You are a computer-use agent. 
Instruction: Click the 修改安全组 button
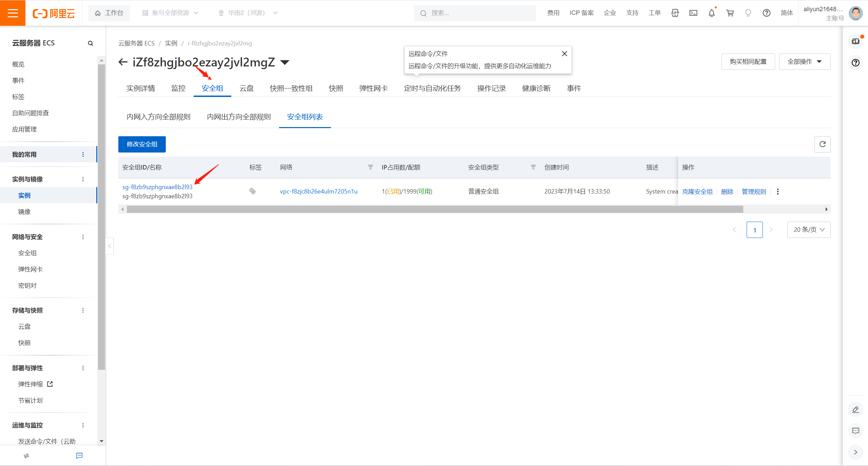142,144
